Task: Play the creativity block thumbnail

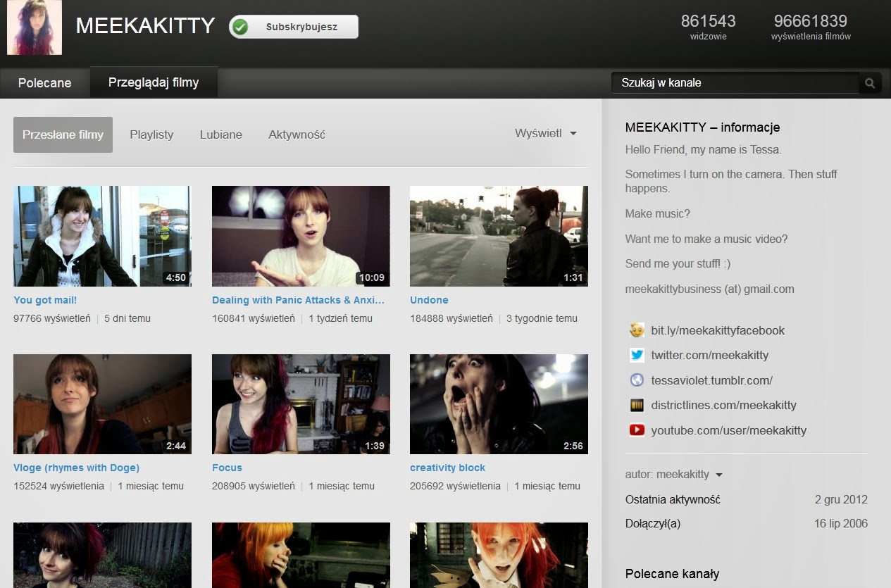Action: tap(499, 404)
